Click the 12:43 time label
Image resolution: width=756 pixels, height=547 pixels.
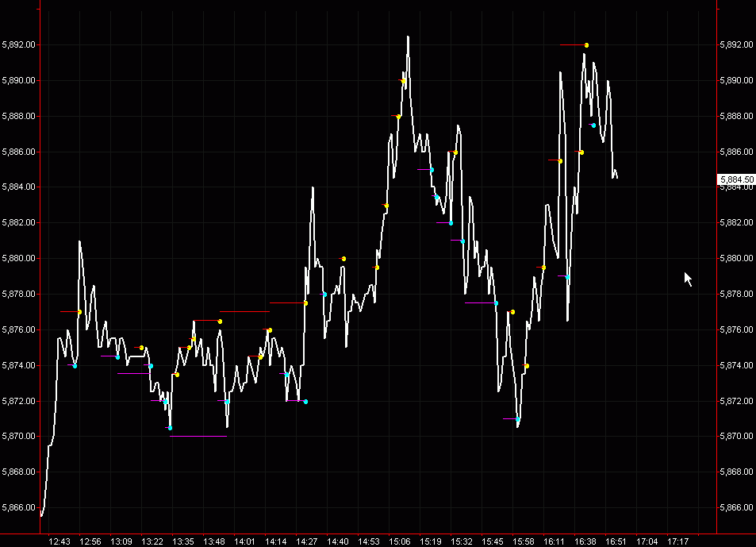[59, 541]
